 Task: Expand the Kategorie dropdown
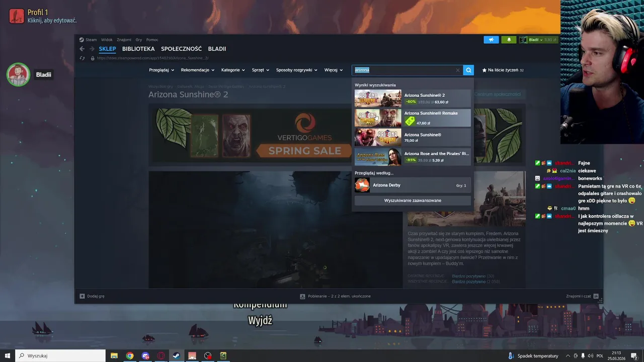[x=233, y=70]
